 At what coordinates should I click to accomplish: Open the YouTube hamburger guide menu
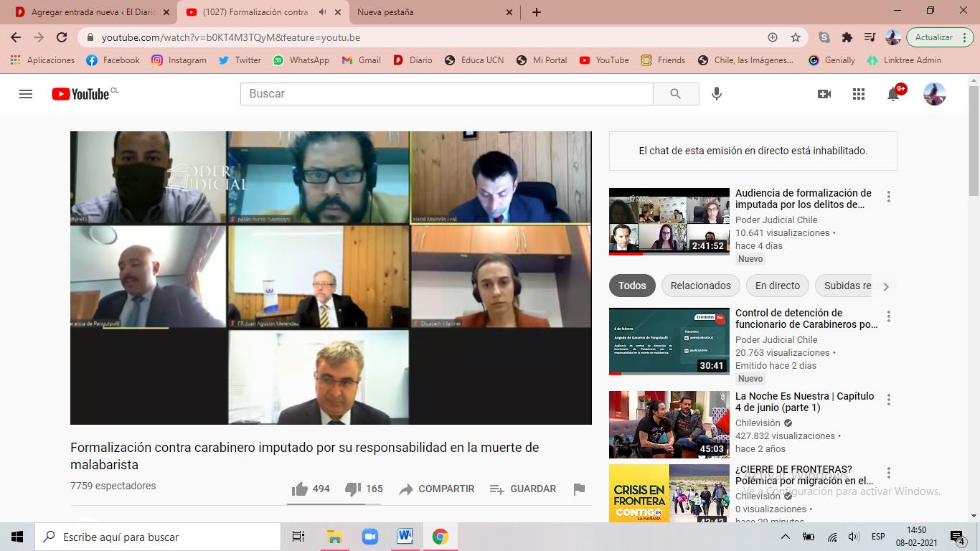tap(26, 94)
